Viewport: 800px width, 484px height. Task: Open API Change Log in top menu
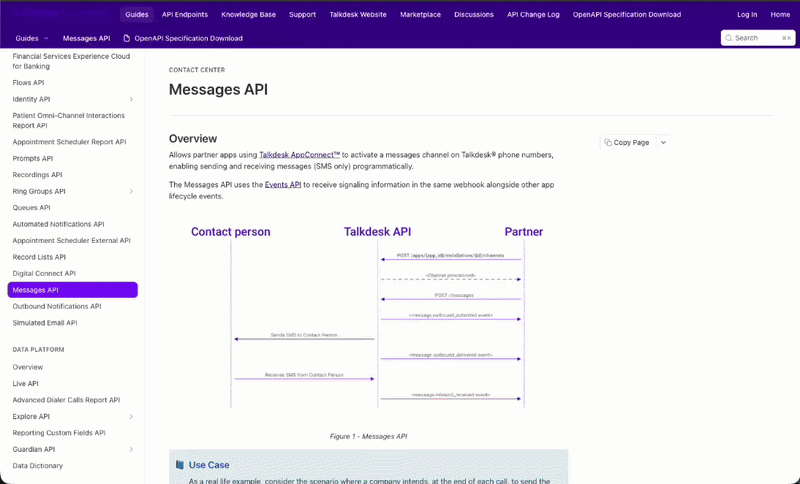pyautogui.click(x=533, y=14)
